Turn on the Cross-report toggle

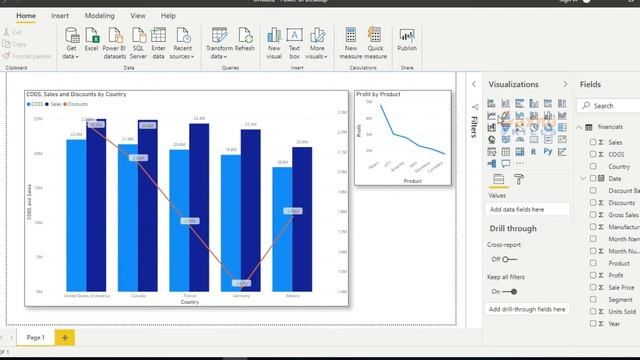pos(509,259)
